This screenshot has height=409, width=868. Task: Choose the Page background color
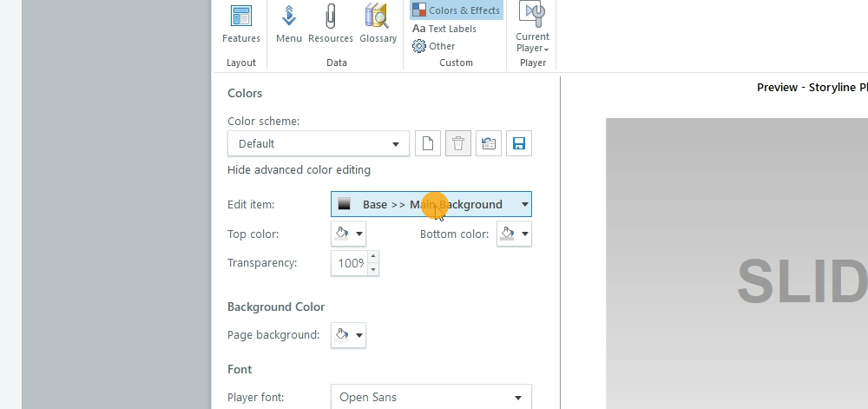pyautogui.click(x=348, y=335)
